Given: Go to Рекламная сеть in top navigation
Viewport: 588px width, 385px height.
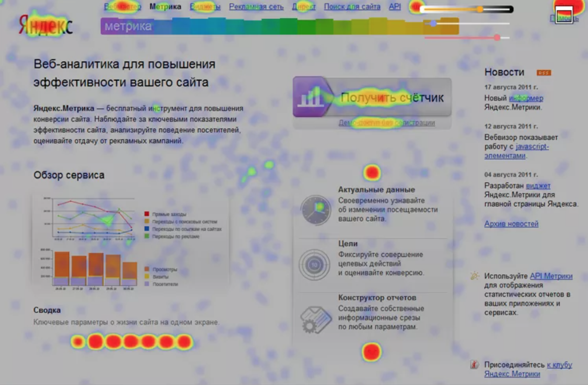Looking at the screenshot, I should 256,7.
